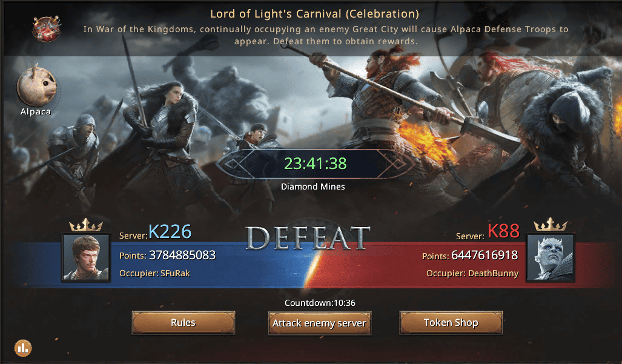Click the crown above K88 portrait
This screenshot has width=622, height=364.
point(550,225)
